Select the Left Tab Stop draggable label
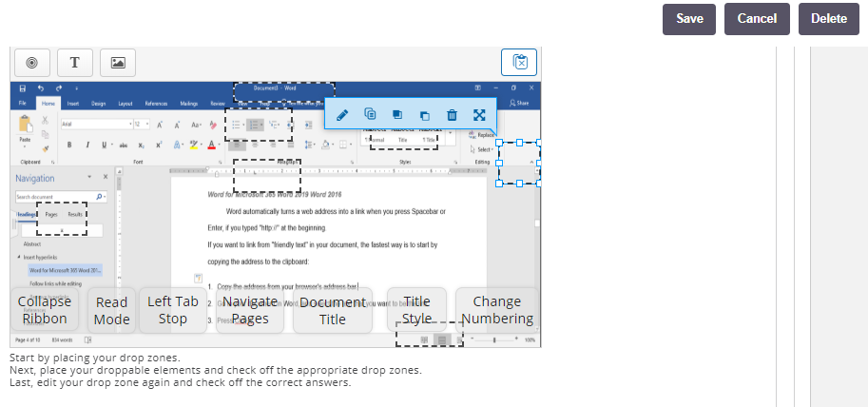 point(173,310)
